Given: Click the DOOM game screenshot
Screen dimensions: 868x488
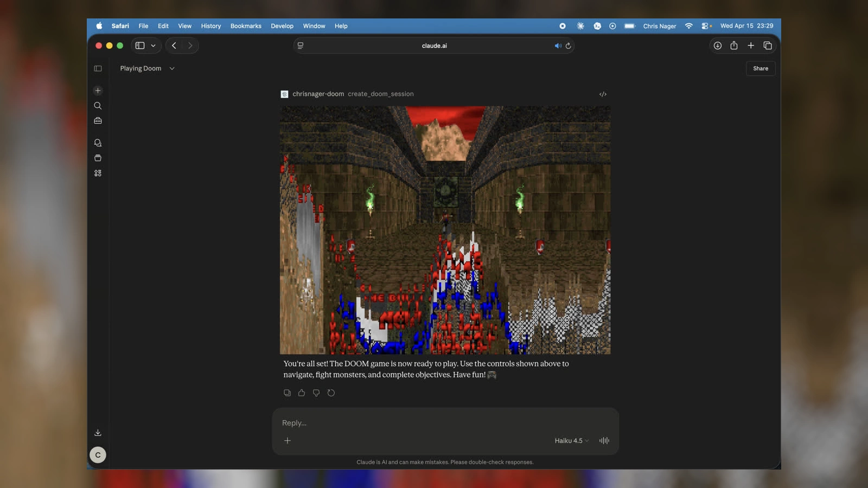Looking at the screenshot, I should pos(445,230).
